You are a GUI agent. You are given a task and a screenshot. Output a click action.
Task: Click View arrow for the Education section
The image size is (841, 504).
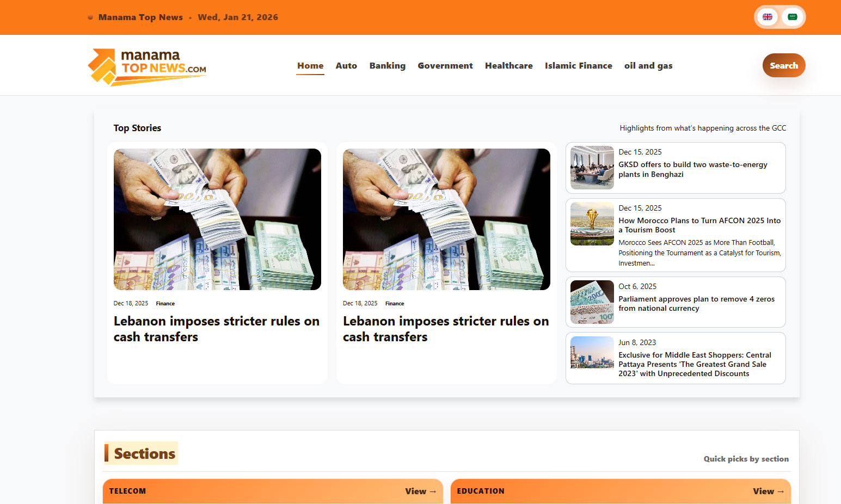768,491
